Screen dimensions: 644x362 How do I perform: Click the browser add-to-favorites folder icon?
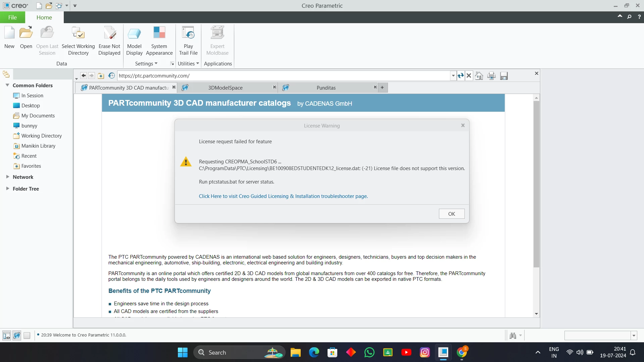(x=101, y=76)
